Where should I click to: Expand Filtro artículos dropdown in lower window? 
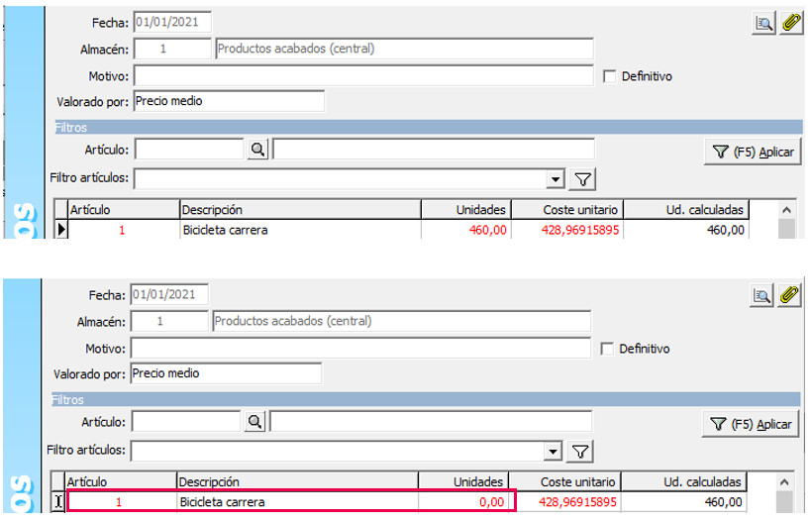tap(553, 452)
